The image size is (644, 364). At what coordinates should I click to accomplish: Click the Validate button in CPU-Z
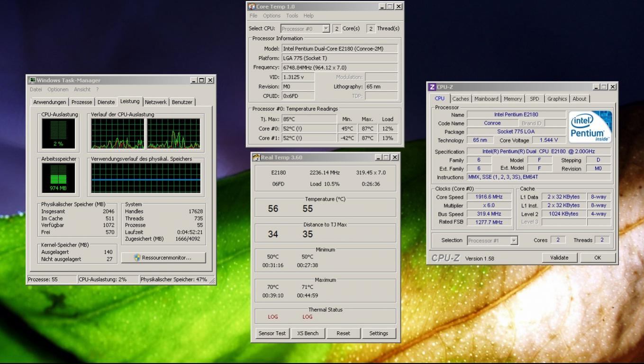pyautogui.click(x=561, y=257)
